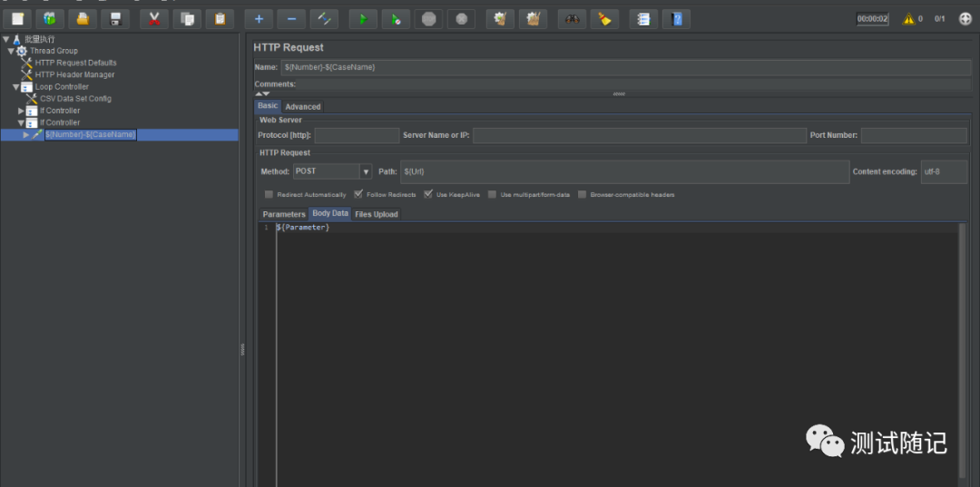Screen dimensions: 980x487
Task: Select the Body Data tab
Action: click(x=330, y=213)
